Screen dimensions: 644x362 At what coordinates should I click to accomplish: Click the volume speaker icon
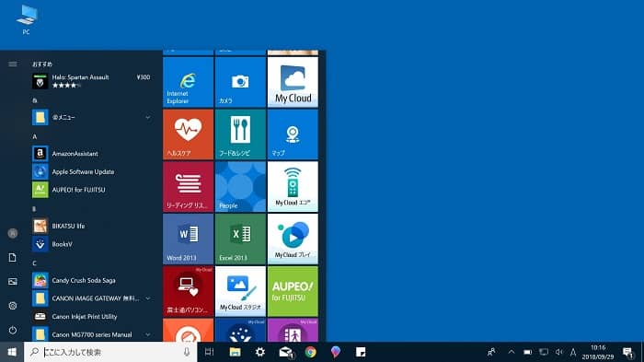click(x=559, y=352)
